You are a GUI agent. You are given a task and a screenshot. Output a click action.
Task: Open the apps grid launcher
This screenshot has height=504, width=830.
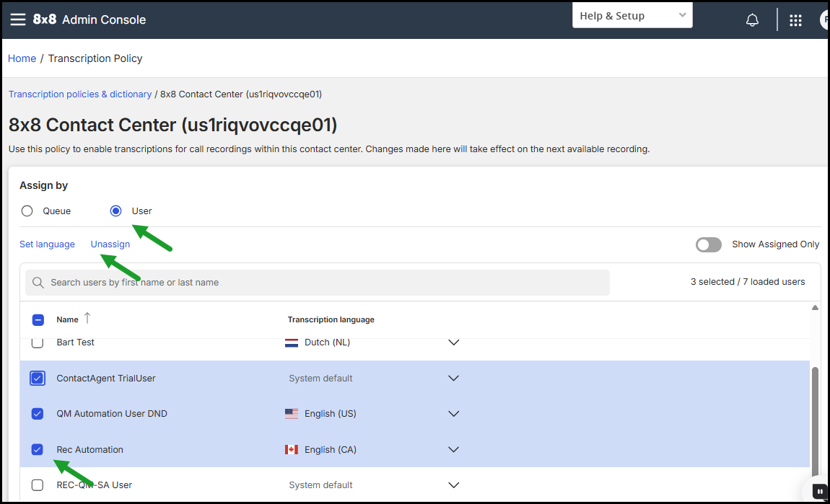point(795,20)
